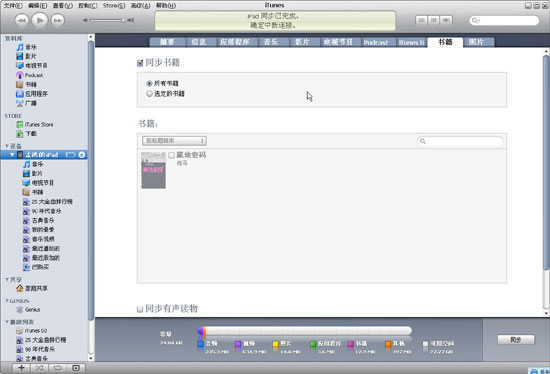Screen dimensions: 550x374
Task: Select the 选定的书籍 selected books radio
Action: coord(149,94)
